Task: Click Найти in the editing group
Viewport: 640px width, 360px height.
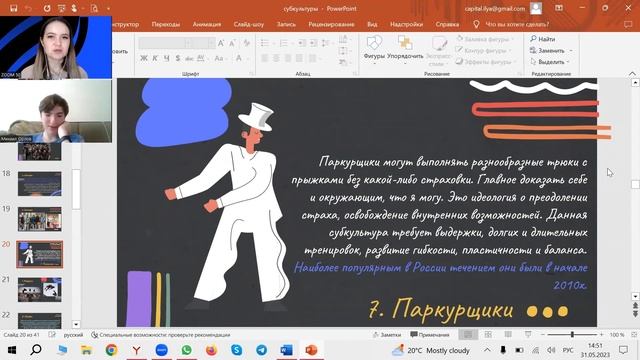Action: [x=543, y=39]
